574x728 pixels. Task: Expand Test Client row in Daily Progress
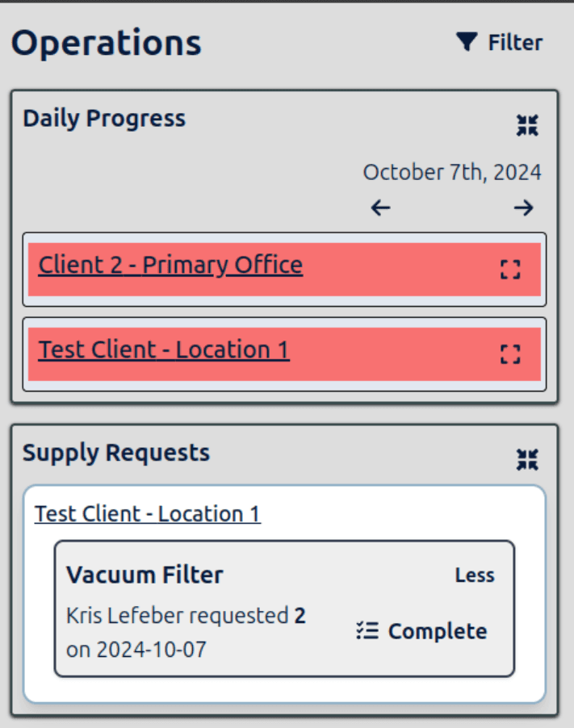[510, 354]
